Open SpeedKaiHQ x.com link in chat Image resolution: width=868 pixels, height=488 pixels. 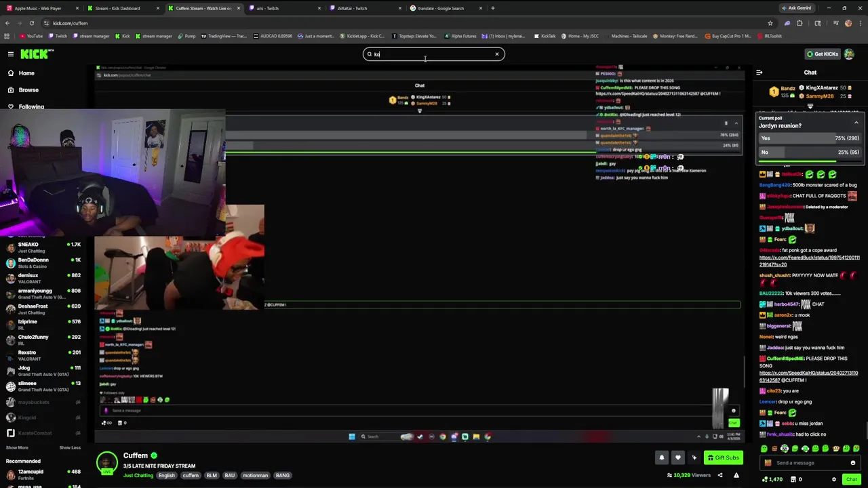(x=809, y=376)
